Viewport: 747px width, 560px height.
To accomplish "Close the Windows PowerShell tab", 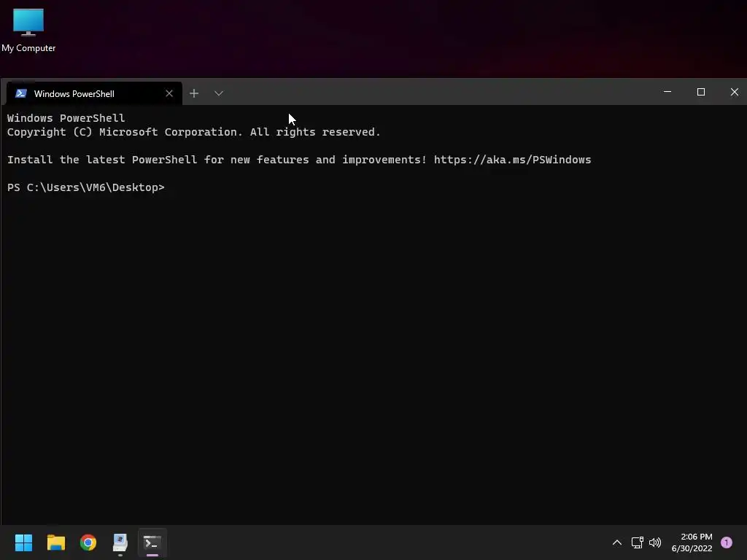I will tap(169, 93).
